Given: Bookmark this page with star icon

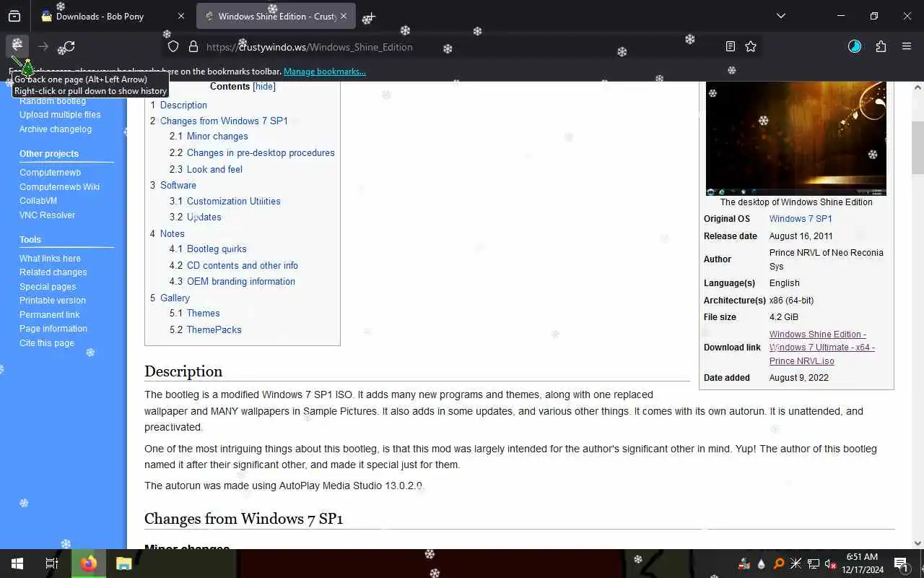Looking at the screenshot, I should 751,46.
